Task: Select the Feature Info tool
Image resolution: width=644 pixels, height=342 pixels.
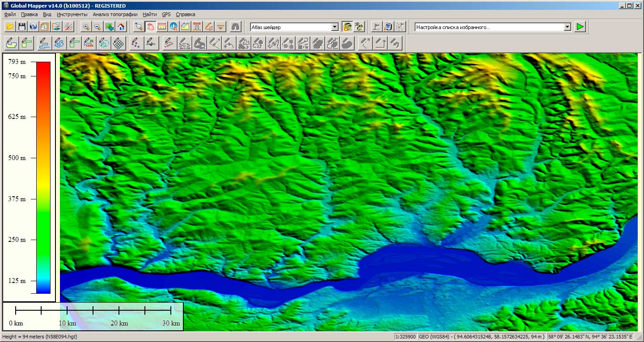Action: click(174, 27)
